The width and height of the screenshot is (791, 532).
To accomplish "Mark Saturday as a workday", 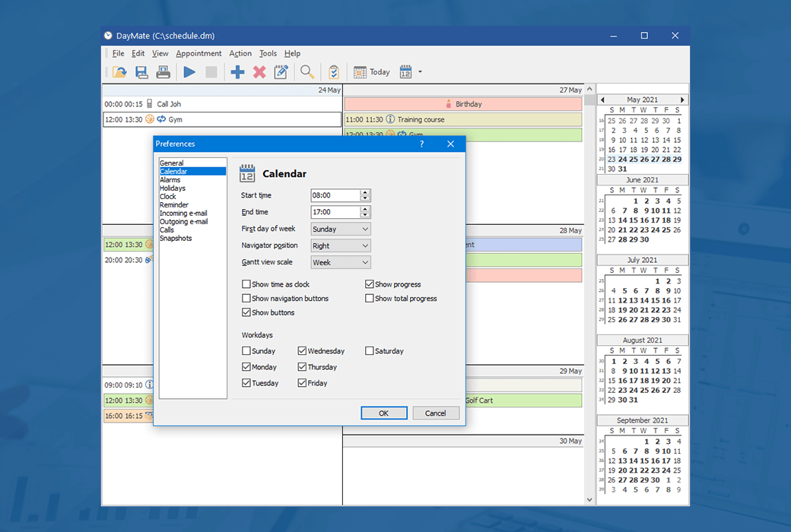I will (370, 351).
